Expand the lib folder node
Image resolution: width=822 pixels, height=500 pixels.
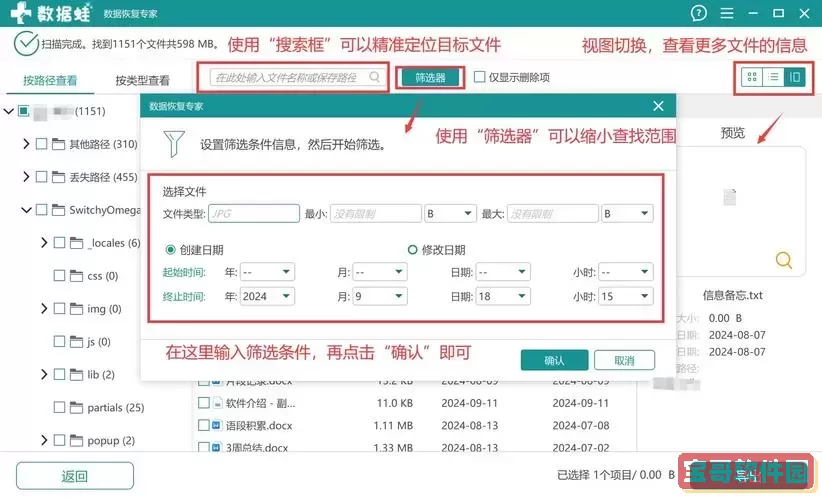click(44, 375)
